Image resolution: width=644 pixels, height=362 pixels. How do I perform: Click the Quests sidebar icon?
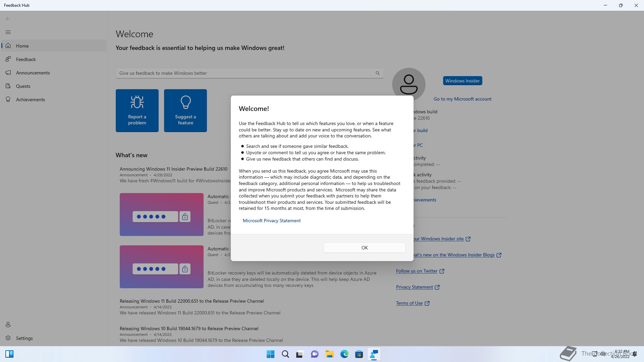click(8, 86)
